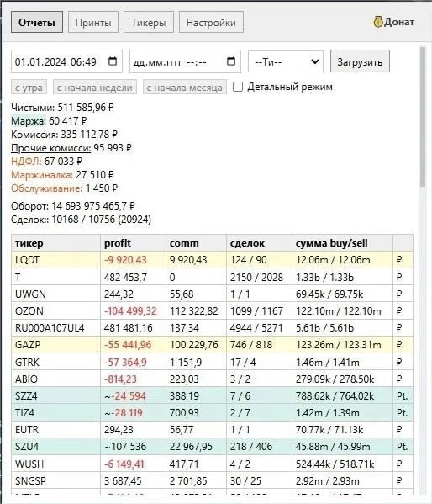The image size is (432, 504).
Task: Select the GAZP ticker cell
Action: coord(55,345)
